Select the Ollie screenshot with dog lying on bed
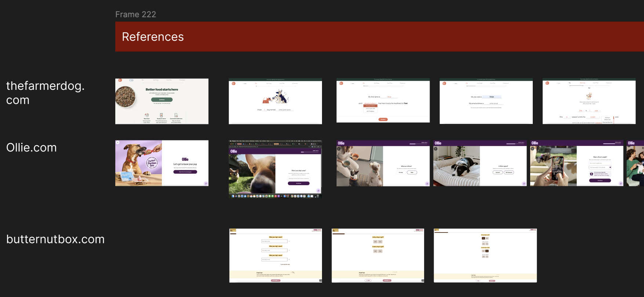Screen dimensions: 644x297 (480, 163)
